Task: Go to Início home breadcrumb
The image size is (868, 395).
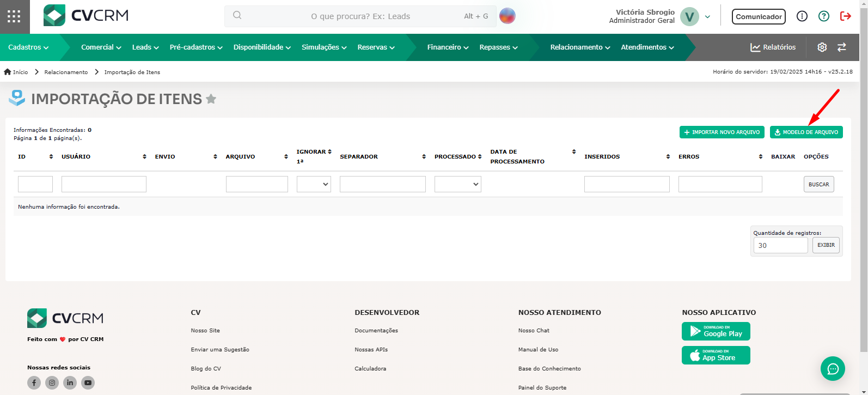Action: [x=16, y=72]
